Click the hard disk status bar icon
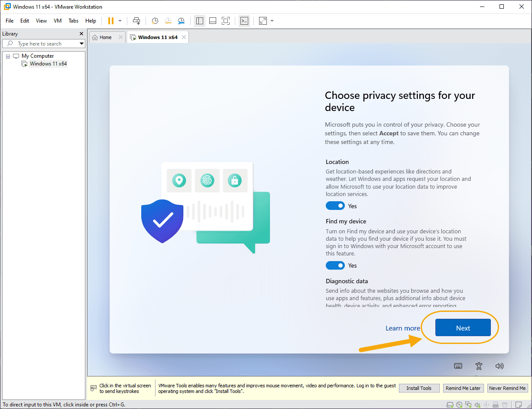532x409 pixels. tap(450, 405)
